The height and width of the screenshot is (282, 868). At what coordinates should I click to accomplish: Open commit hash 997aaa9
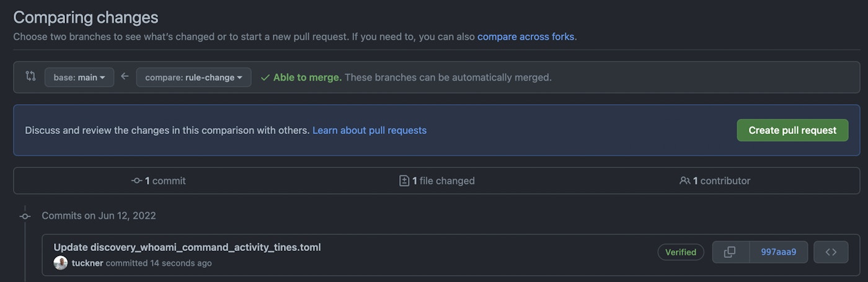(x=778, y=252)
